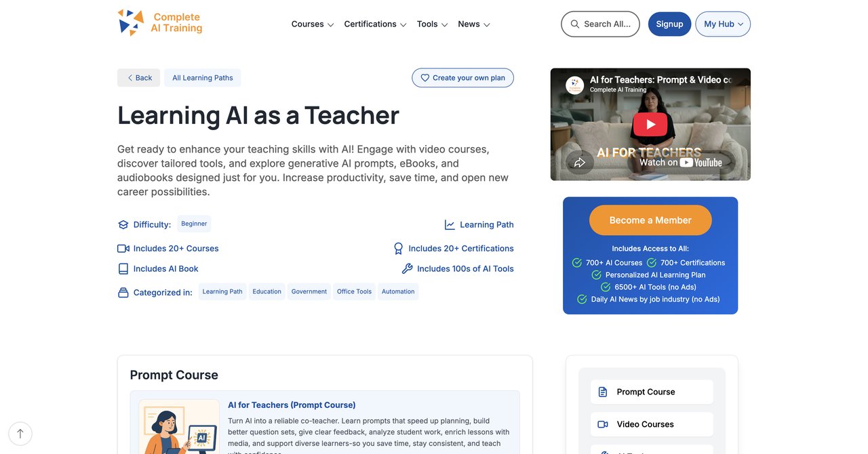
Task: Open All Learning Paths
Action: click(203, 78)
